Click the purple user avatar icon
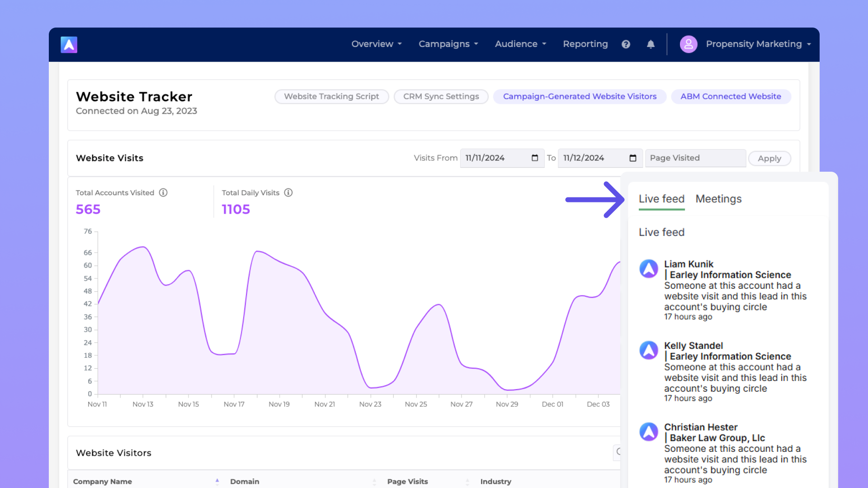 pyautogui.click(x=688, y=44)
